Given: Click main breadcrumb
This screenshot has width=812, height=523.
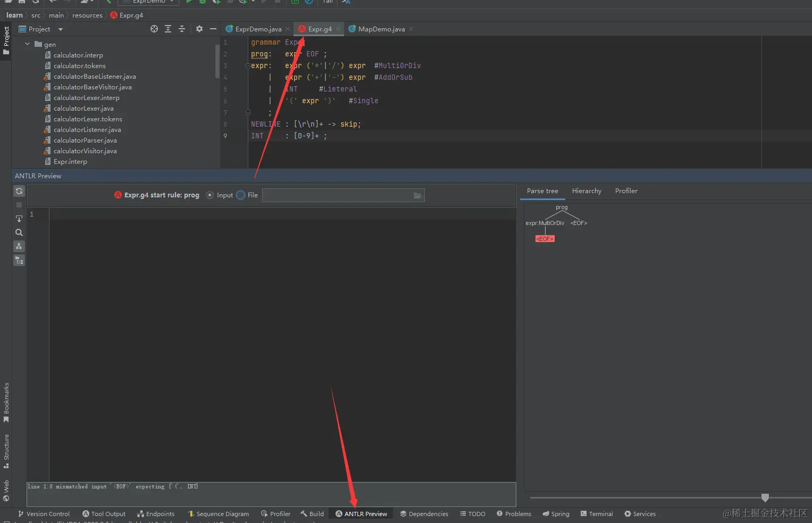Looking at the screenshot, I should click(x=56, y=15).
